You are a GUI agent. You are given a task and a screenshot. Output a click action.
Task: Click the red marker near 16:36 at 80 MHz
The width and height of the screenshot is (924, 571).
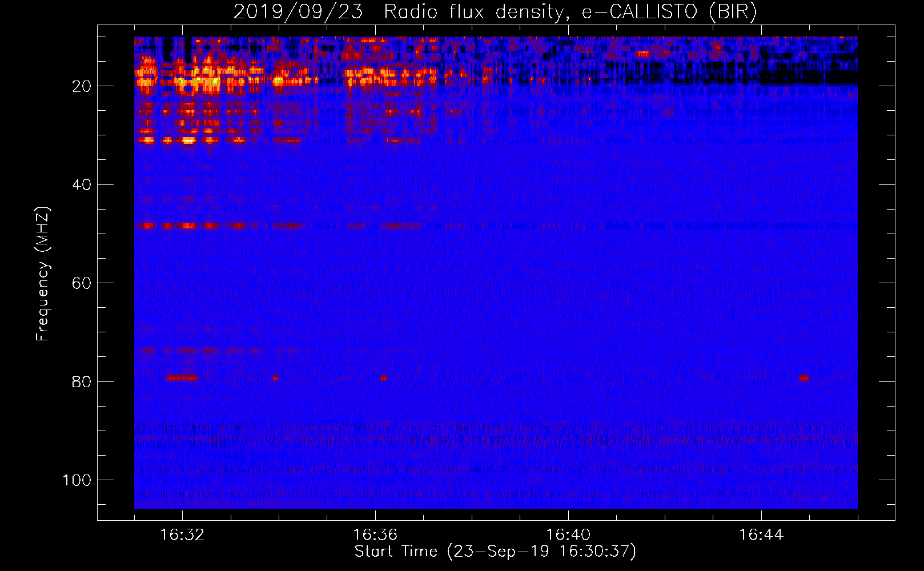383,377
